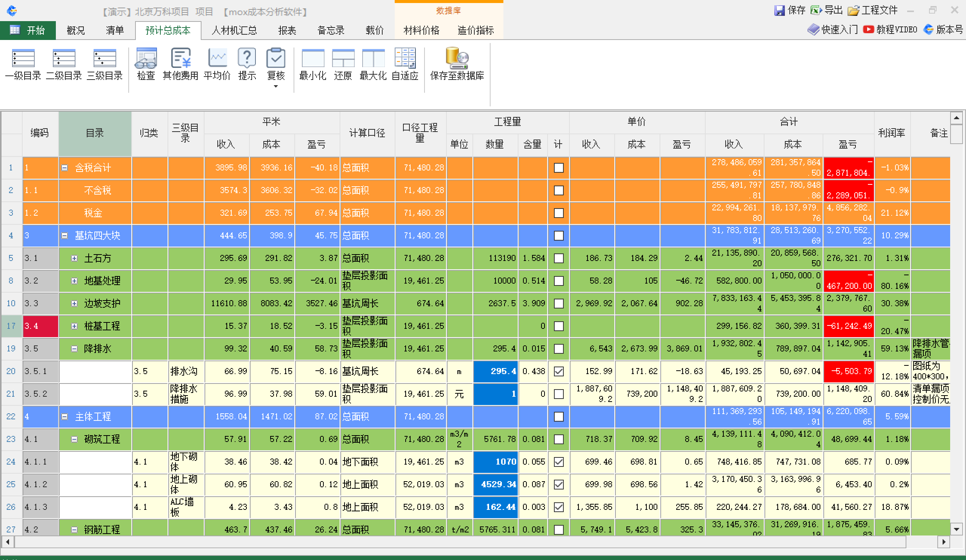Switch to the 载价 tab

375,30
